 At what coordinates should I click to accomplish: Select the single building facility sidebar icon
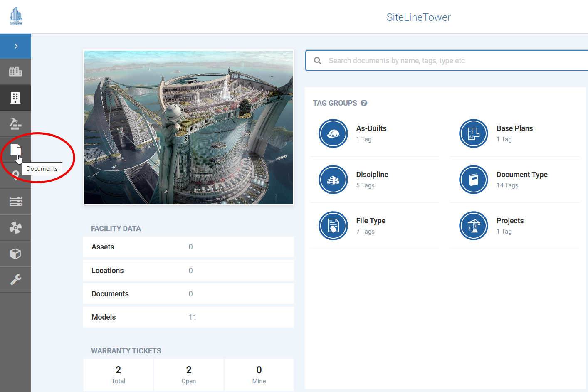click(15, 98)
